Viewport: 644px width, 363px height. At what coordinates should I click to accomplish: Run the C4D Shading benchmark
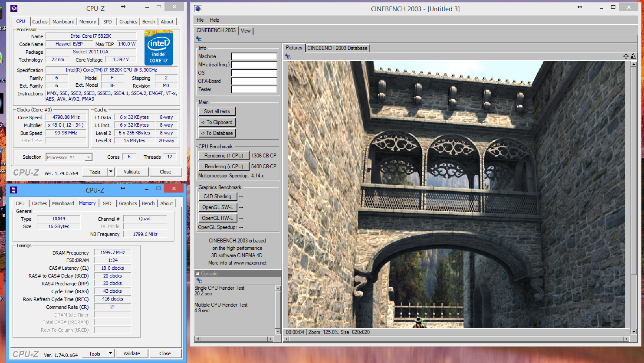tap(217, 196)
